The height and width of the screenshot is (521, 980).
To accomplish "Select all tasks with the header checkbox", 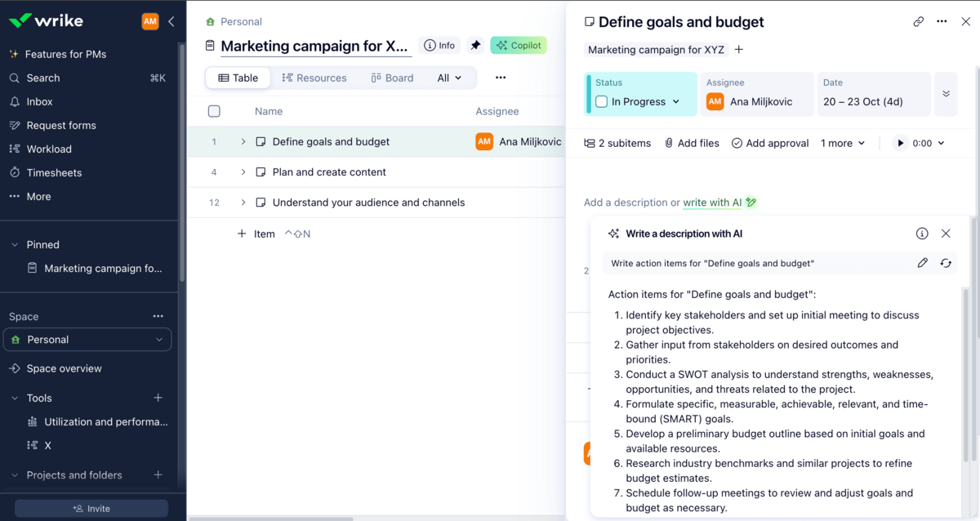I will [214, 111].
